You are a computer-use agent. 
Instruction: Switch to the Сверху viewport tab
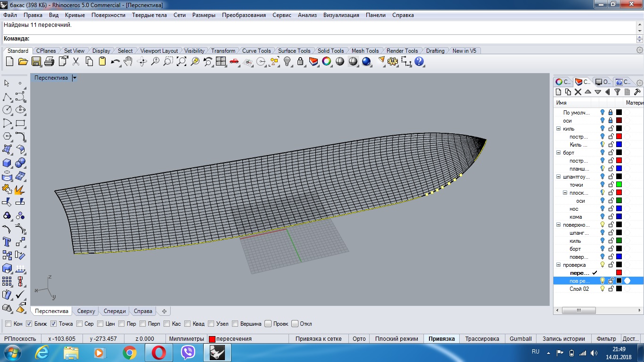coord(86,311)
